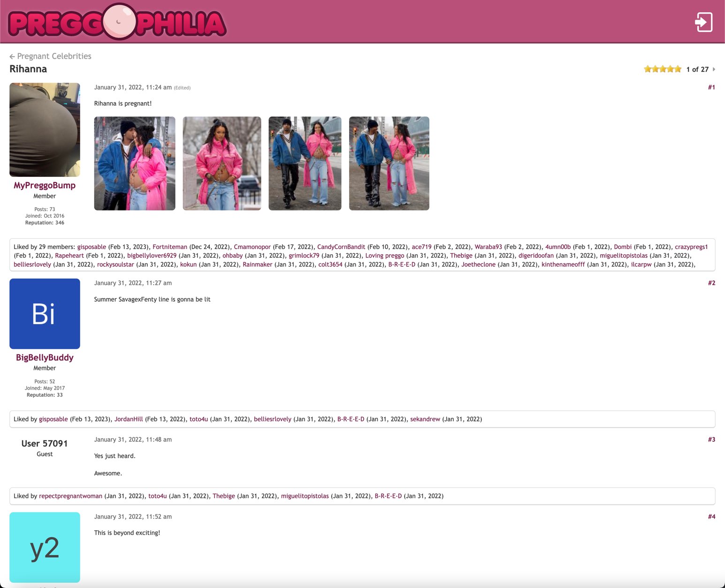Image resolution: width=725 pixels, height=588 pixels.
Task: Open the second attached photo in post #1
Action: click(222, 163)
